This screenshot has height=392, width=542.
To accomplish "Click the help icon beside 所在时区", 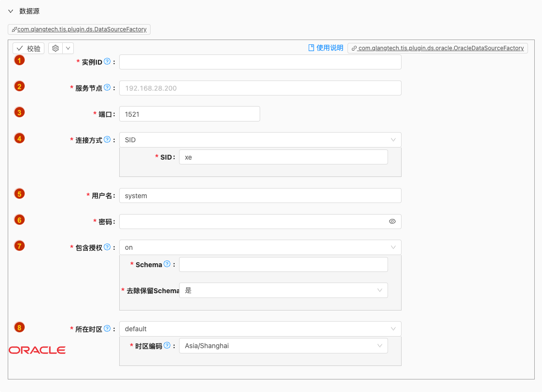I will tap(107, 328).
